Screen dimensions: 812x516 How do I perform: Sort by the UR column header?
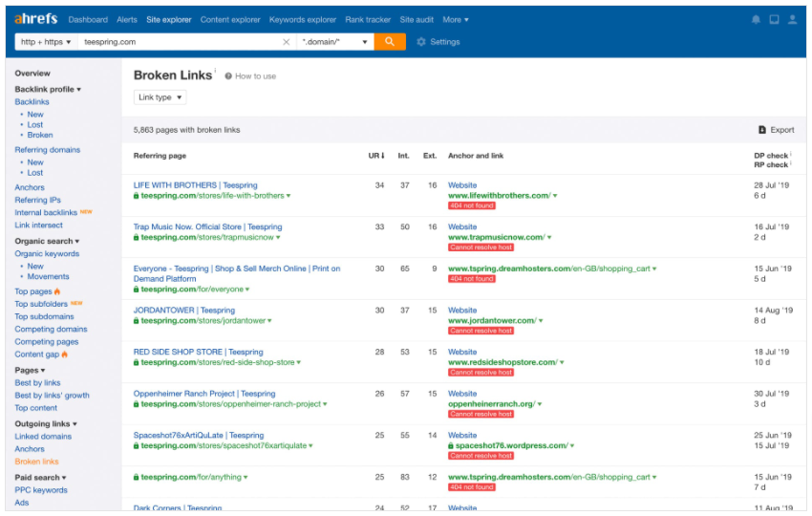[376, 156]
